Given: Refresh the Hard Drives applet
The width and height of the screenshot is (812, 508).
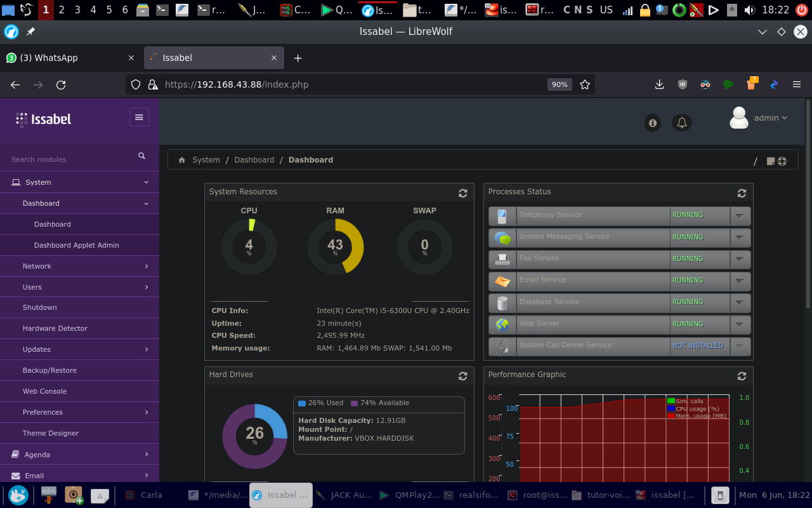Looking at the screenshot, I should coord(462,376).
